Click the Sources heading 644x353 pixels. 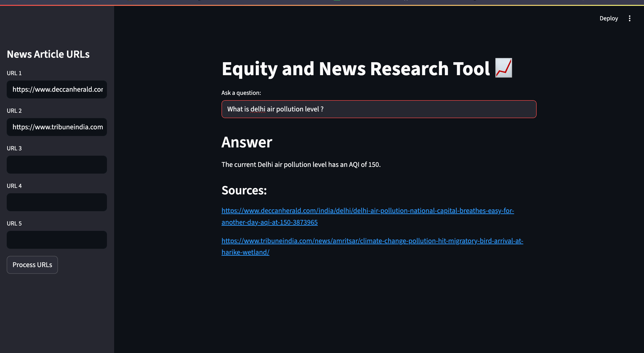click(x=244, y=190)
